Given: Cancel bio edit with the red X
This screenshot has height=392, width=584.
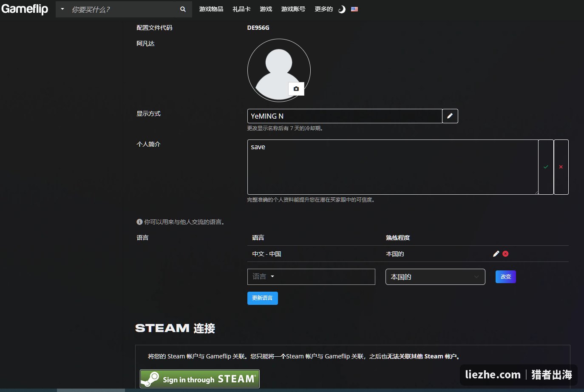Looking at the screenshot, I should tap(561, 167).
